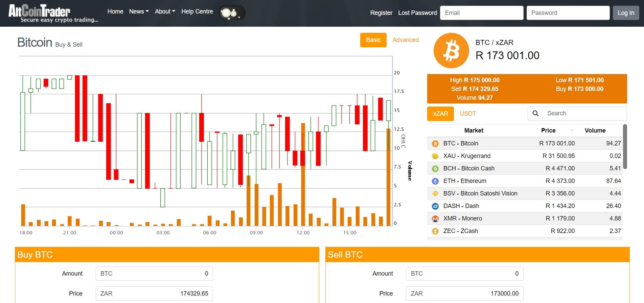Image resolution: width=644 pixels, height=303 pixels.
Task: Click the Market column header
Action: (474, 131)
